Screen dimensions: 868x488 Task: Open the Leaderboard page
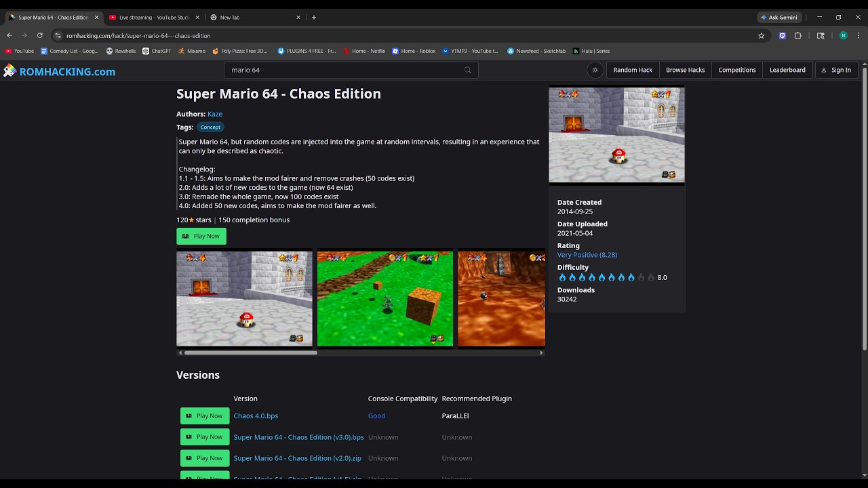coord(787,70)
